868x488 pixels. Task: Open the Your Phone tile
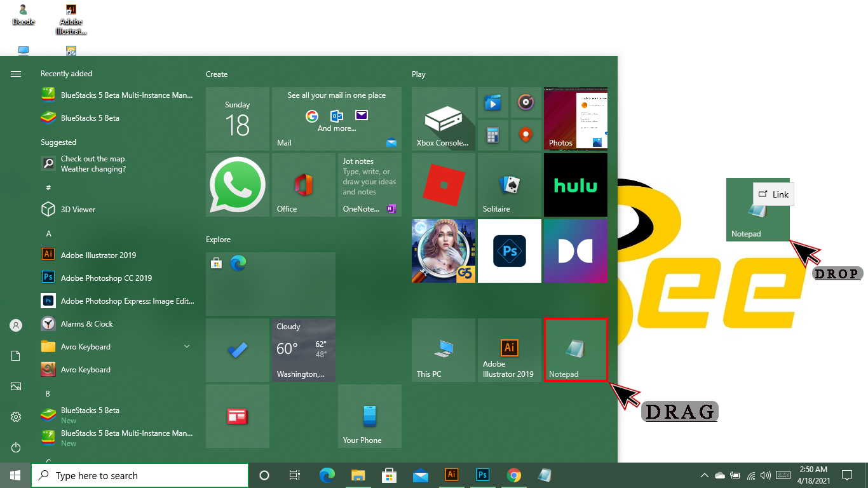pos(369,416)
